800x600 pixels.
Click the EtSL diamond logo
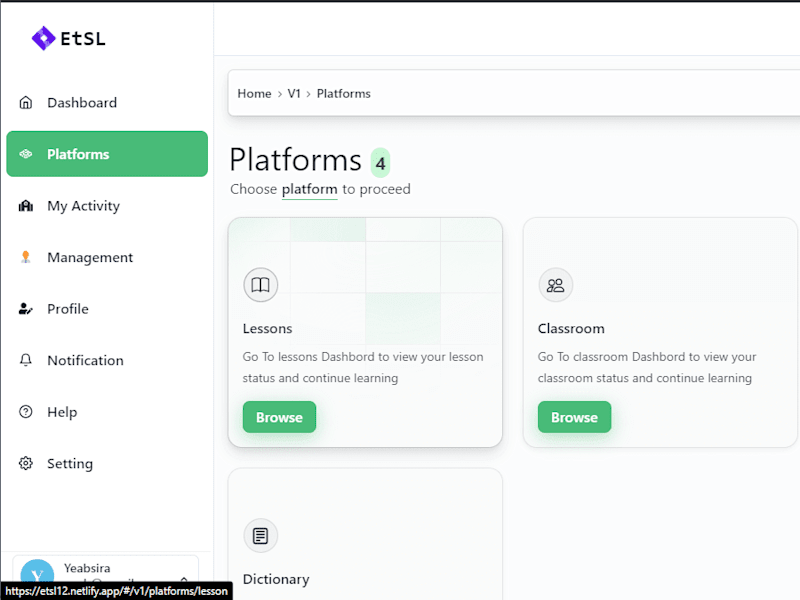click(43, 38)
